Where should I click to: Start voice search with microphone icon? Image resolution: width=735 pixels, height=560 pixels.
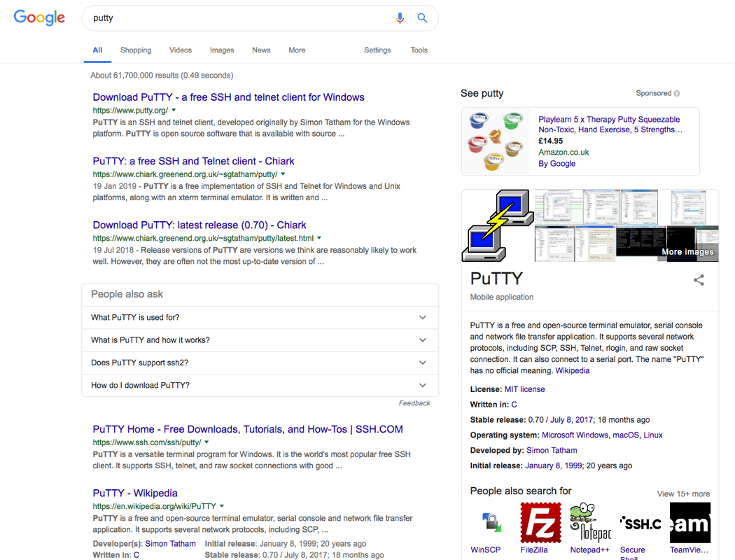(x=400, y=17)
